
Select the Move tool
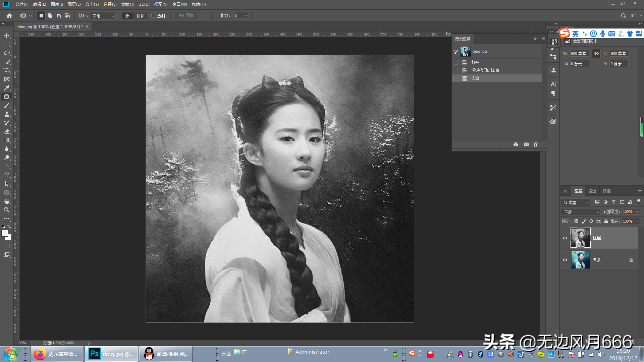coord(7,36)
